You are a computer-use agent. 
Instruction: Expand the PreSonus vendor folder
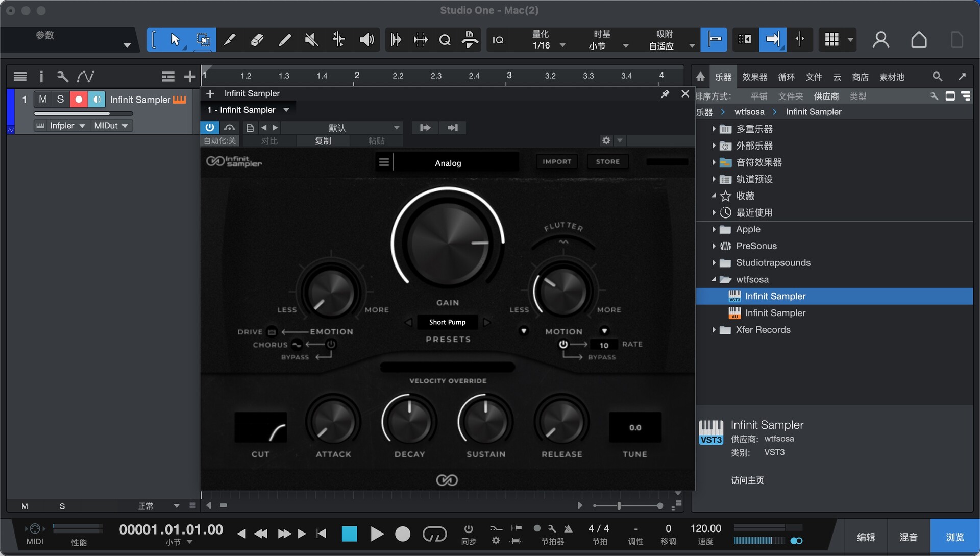tap(714, 246)
